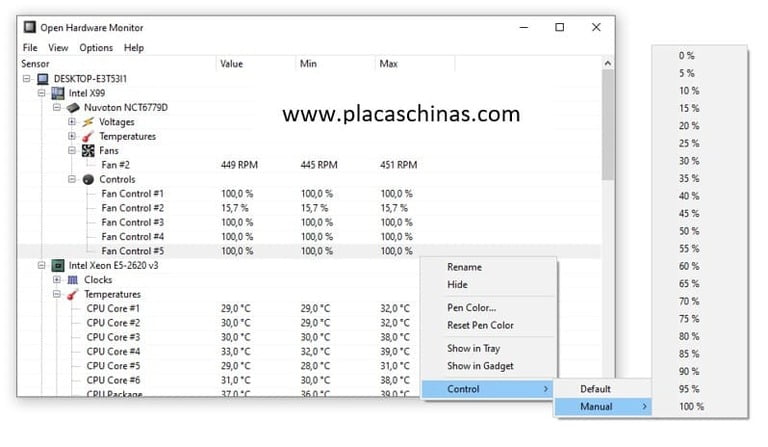Select Manual fan control mode
768x447 pixels.
coord(603,406)
